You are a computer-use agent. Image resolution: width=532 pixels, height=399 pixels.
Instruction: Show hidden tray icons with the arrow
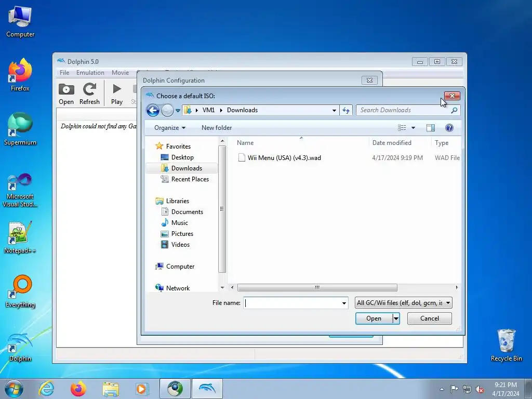point(442,389)
